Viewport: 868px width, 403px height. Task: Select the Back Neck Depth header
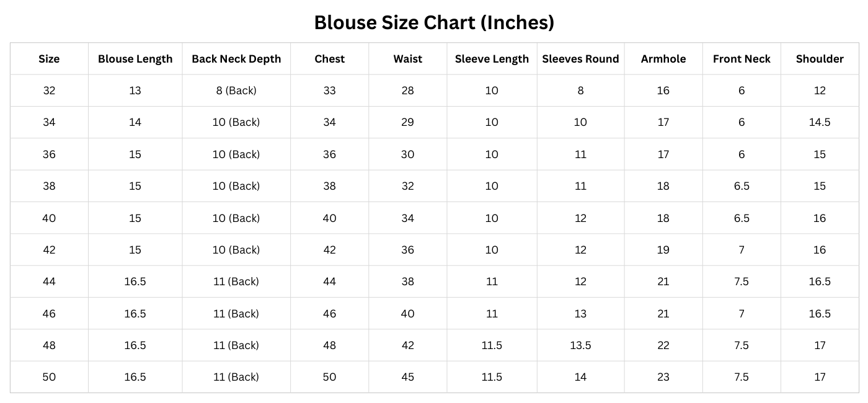(x=236, y=59)
